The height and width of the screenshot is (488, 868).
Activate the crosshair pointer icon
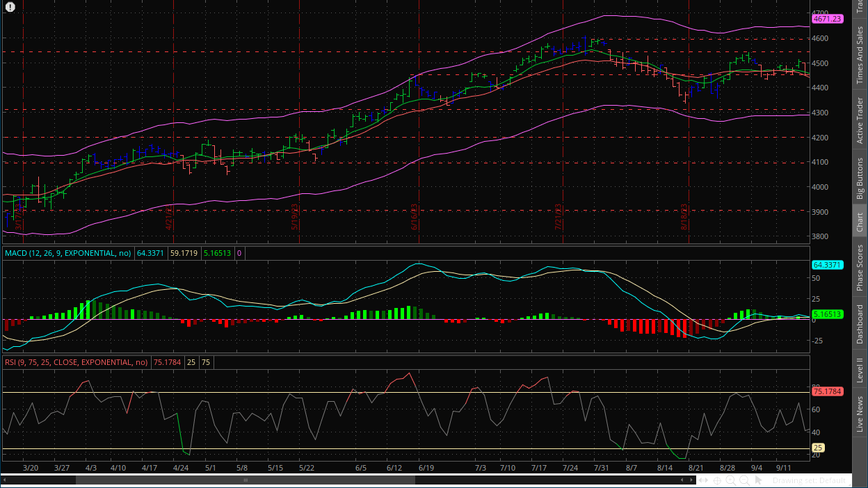(717, 480)
